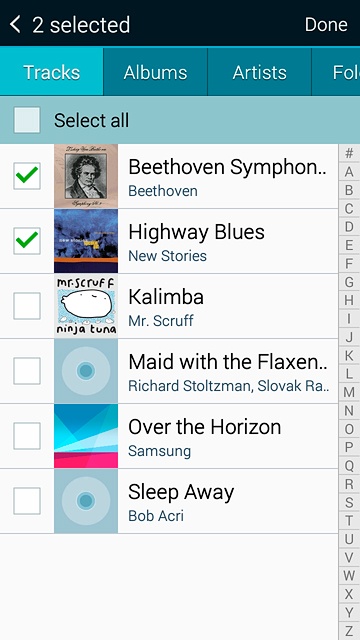Image resolution: width=360 pixels, height=640 pixels.
Task: Select the Maid with the Flaxen track title
Action: coord(228,361)
